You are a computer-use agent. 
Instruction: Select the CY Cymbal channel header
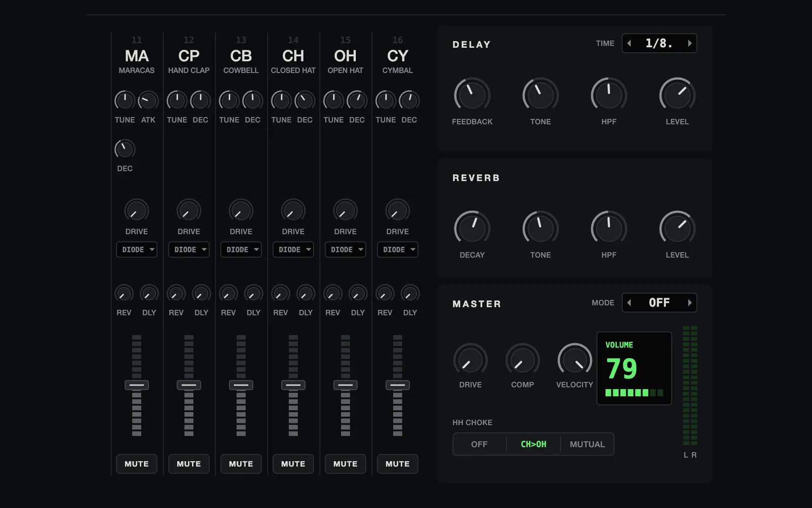point(397,55)
